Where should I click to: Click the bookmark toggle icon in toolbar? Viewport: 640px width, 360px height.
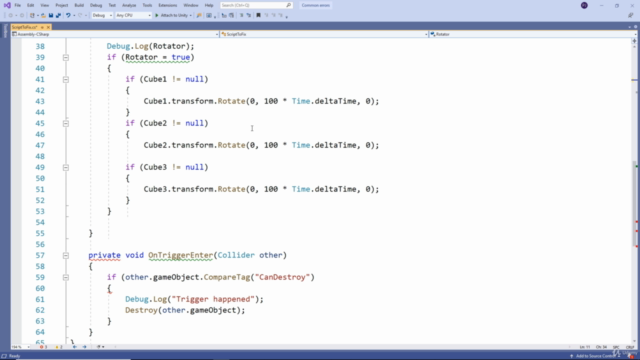[258, 16]
